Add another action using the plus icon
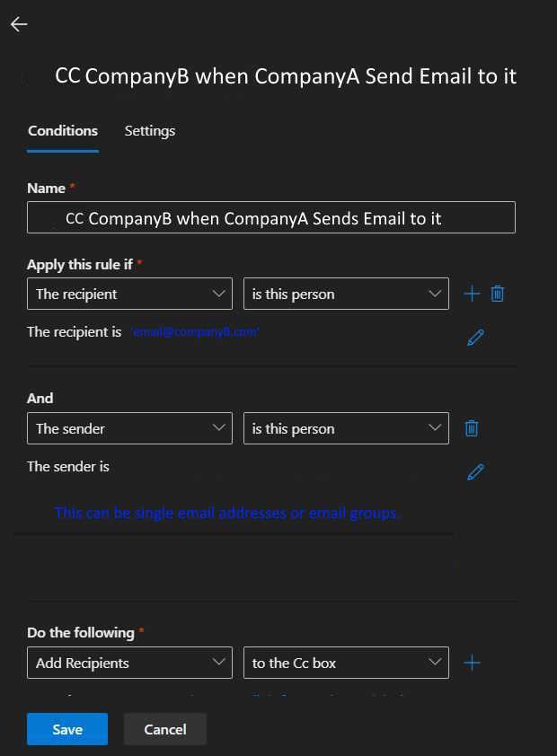557x756 pixels. point(471,663)
